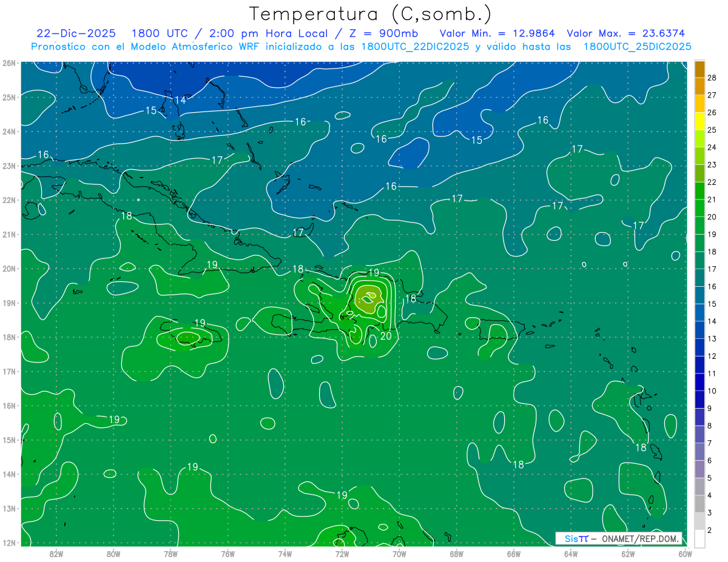Click the "82W" longitude axis label
Image resolution: width=728 pixels, height=562 pixels.
point(56,553)
